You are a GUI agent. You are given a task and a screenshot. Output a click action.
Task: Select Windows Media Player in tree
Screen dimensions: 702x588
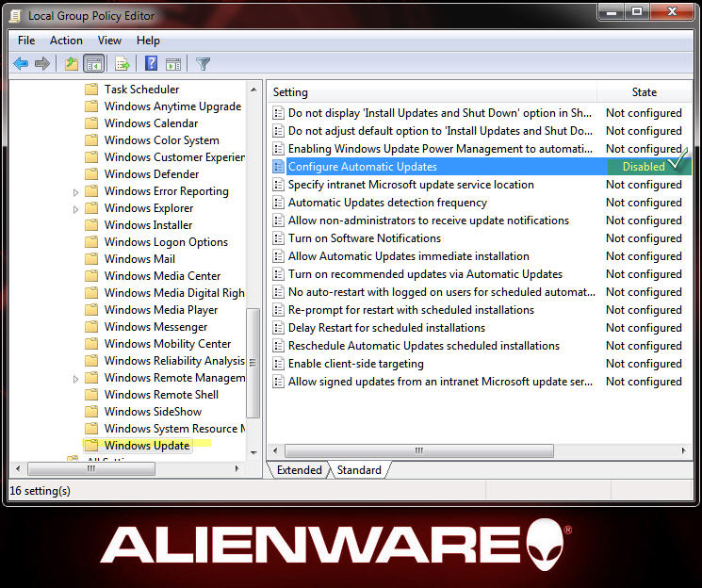click(161, 310)
